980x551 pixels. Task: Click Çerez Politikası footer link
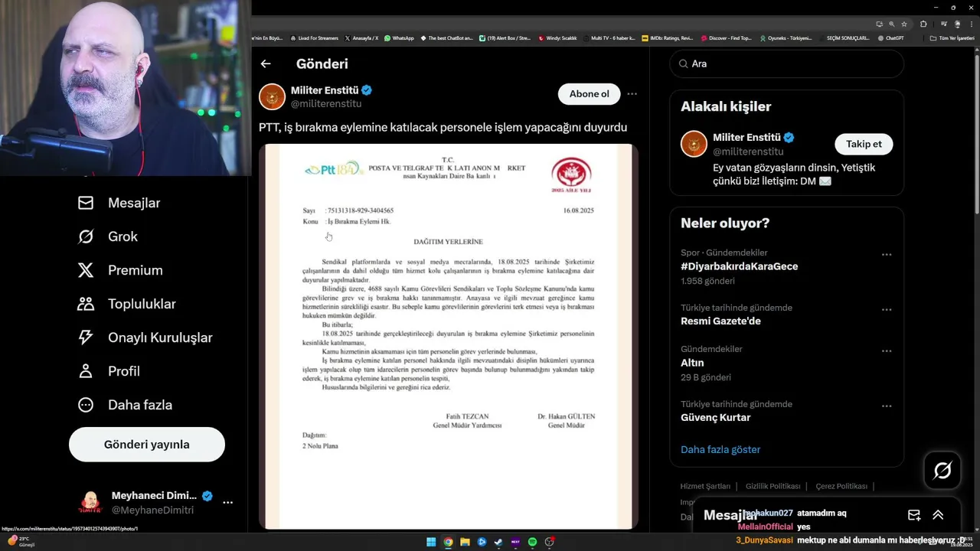tap(841, 487)
